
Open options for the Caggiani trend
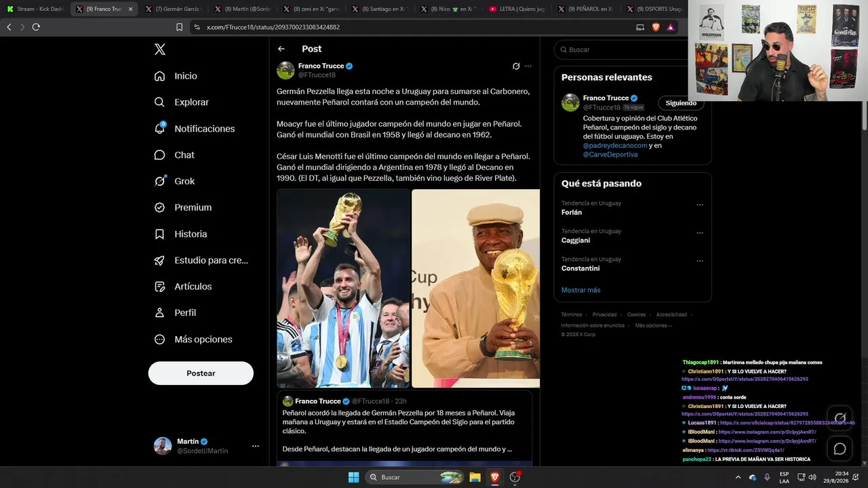[x=700, y=232]
